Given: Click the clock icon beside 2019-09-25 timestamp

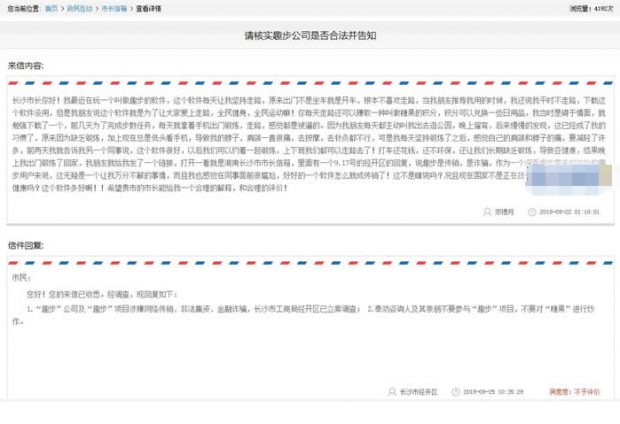Looking at the screenshot, I should tap(456, 392).
